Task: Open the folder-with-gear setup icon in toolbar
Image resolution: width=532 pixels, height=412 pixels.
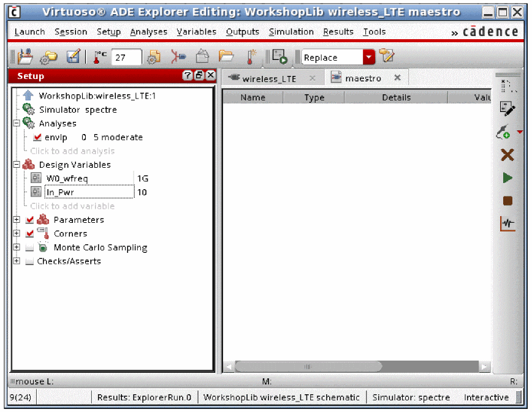Action: tap(48, 57)
